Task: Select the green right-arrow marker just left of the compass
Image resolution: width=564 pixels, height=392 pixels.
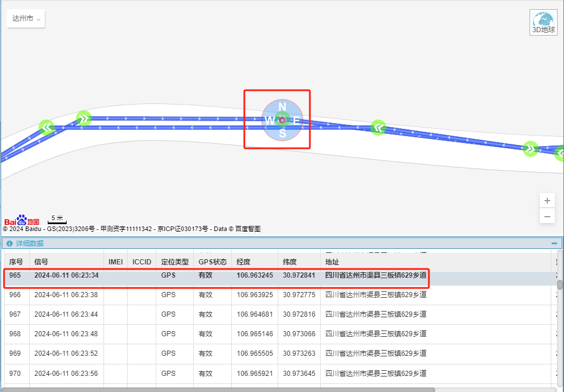Action: click(x=84, y=118)
